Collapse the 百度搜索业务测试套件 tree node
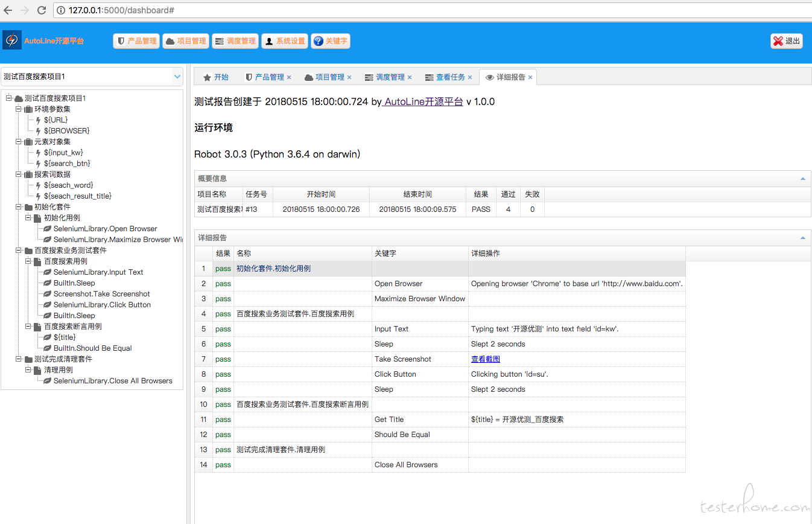The image size is (812, 524). pyautogui.click(x=18, y=251)
